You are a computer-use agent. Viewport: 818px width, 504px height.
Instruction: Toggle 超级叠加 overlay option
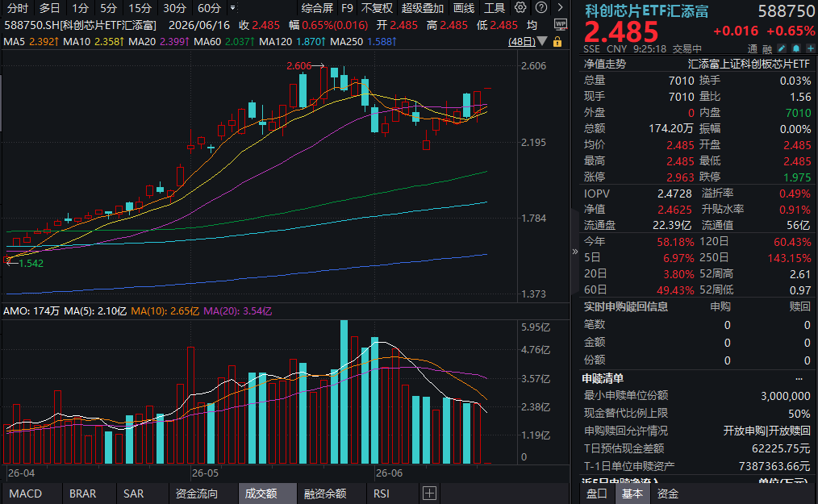pos(423,8)
